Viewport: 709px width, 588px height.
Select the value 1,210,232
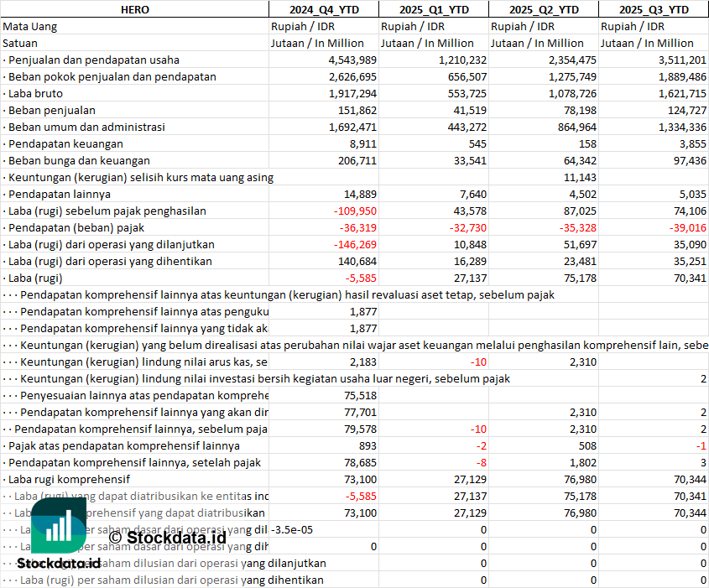coord(462,60)
